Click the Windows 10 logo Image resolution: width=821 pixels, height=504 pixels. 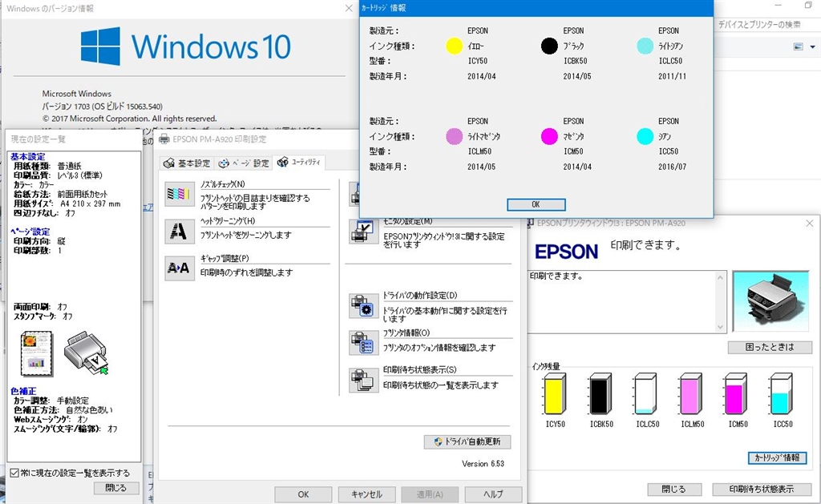185,46
